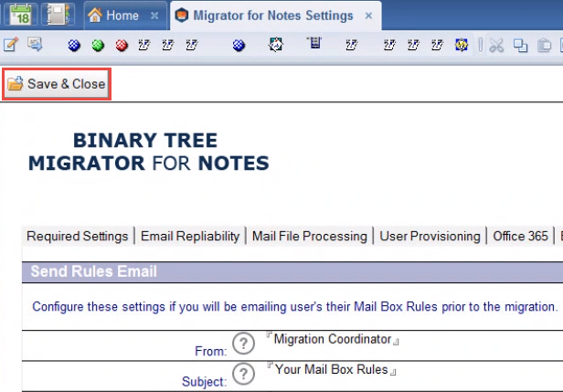Click the 'MIGRATOR FOR NOTES' heading text
563x392 pixels.
point(149,164)
